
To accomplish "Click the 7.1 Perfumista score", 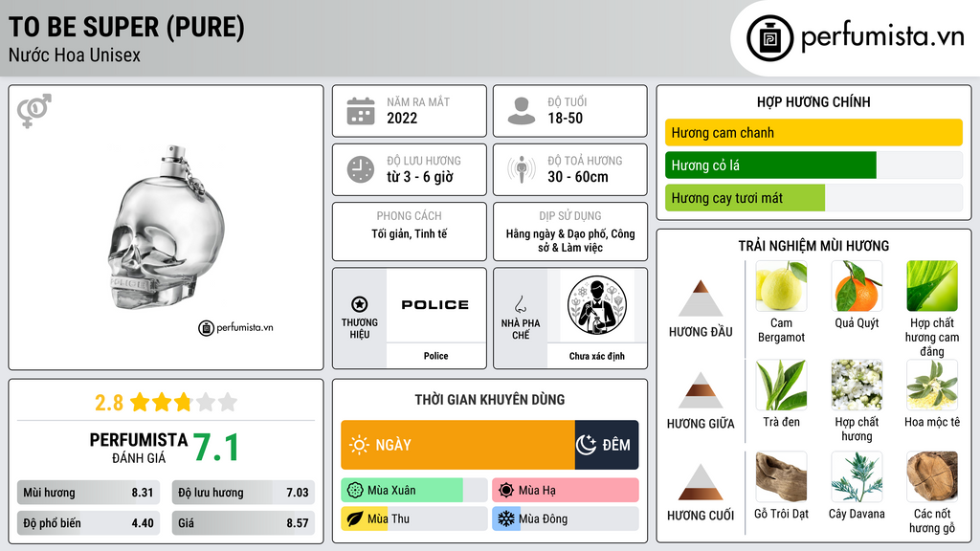I will click(216, 448).
